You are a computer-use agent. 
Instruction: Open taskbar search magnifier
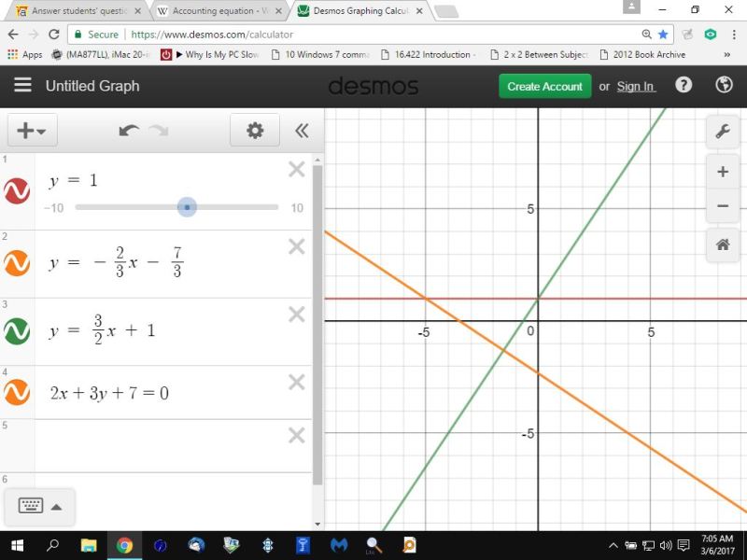(52, 546)
